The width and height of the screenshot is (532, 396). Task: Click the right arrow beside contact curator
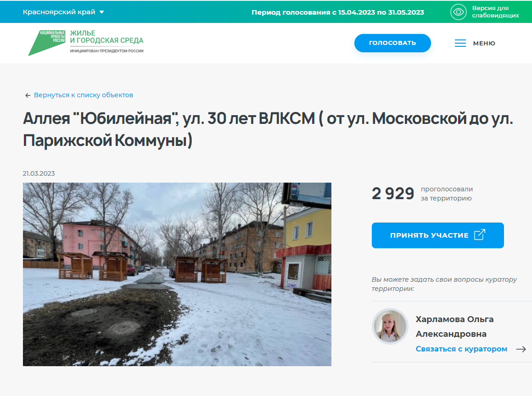521,349
